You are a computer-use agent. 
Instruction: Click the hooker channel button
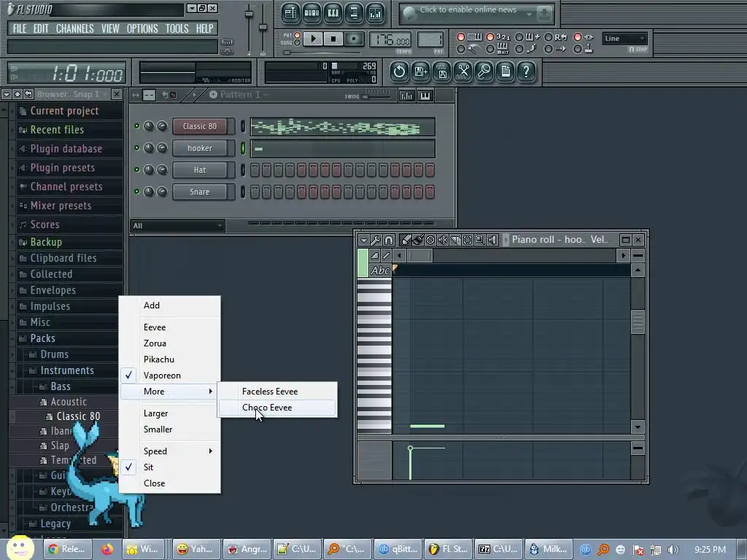click(200, 148)
